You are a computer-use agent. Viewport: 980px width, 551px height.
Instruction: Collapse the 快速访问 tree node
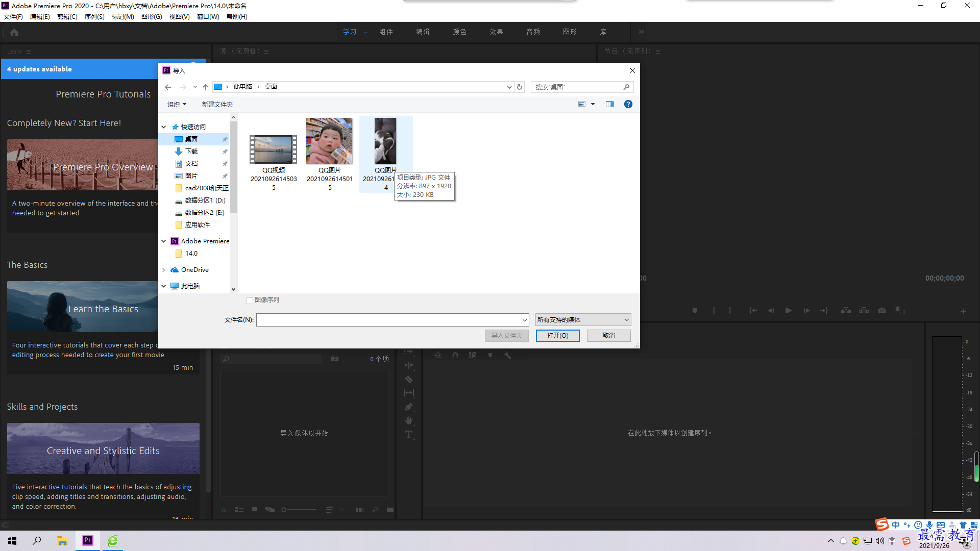(x=164, y=127)
